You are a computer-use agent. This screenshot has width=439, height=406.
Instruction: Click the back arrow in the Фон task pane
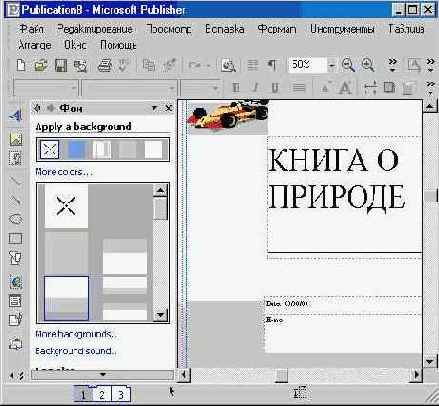(37, 108)
